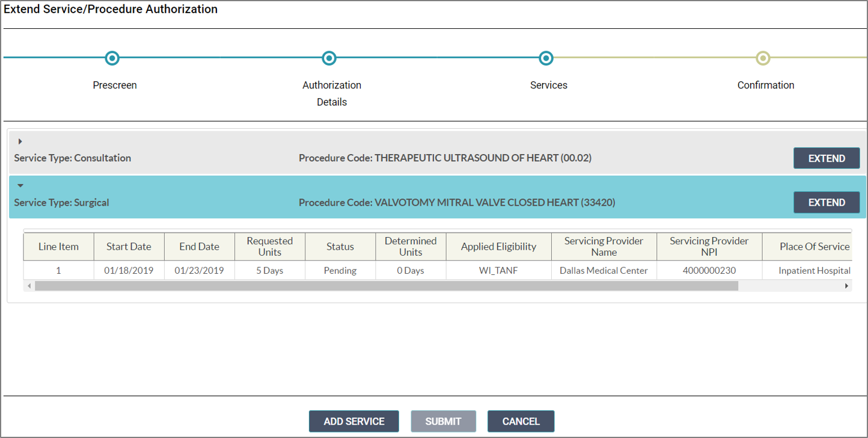Screen dimensions: 868x438
Task: Select the Status column header
Action: click(340, 247)
